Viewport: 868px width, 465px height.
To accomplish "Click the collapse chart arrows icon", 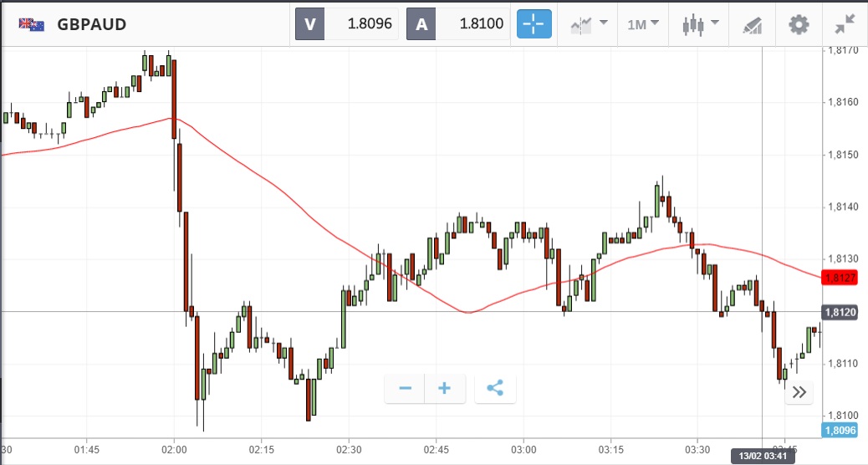I will pyautogui.click(x=845, y=24).
